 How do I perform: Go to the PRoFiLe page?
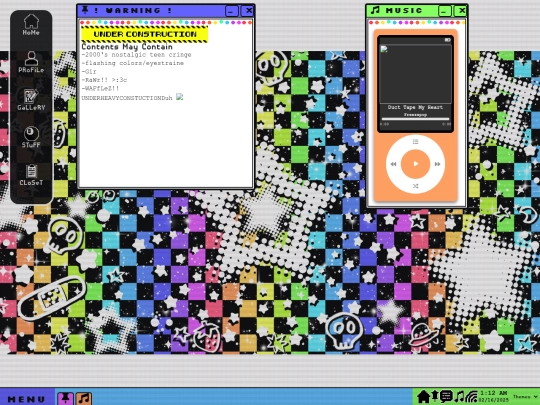pyautogui.click(x=31, y=62)
